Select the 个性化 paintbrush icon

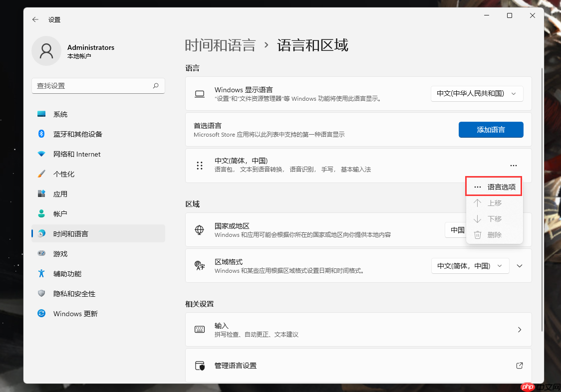(x=41, y=174)
